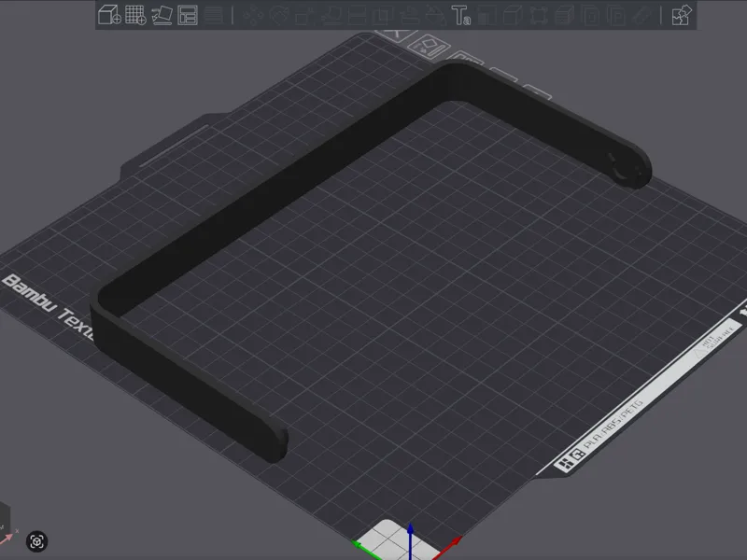
Task: Add a new plate with grid-plus icon
Action: click(x=135, y=15)
